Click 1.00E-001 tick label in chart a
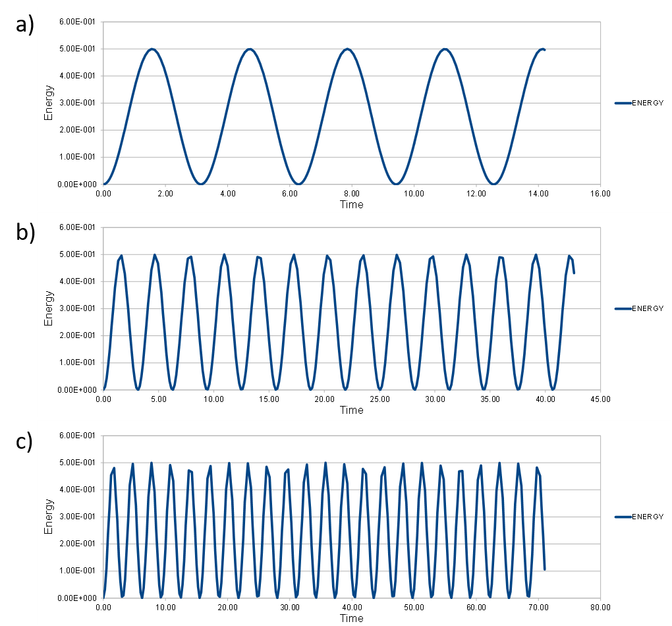 click(77, 157)
